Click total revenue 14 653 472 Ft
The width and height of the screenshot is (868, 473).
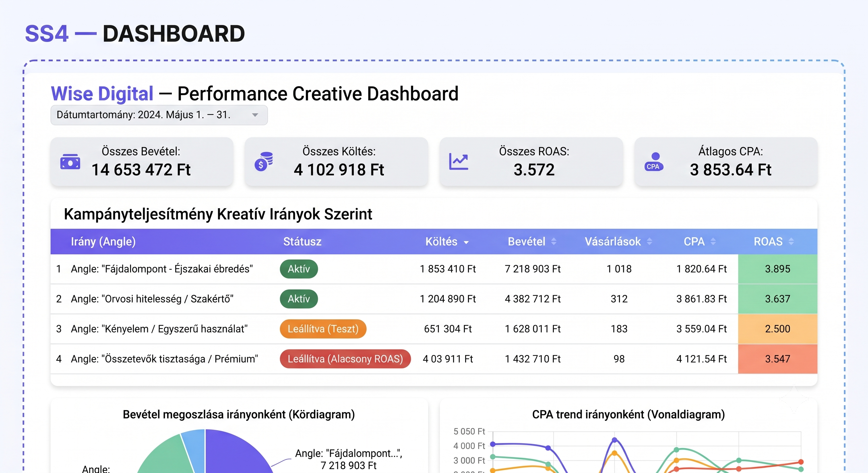point(141,170)
